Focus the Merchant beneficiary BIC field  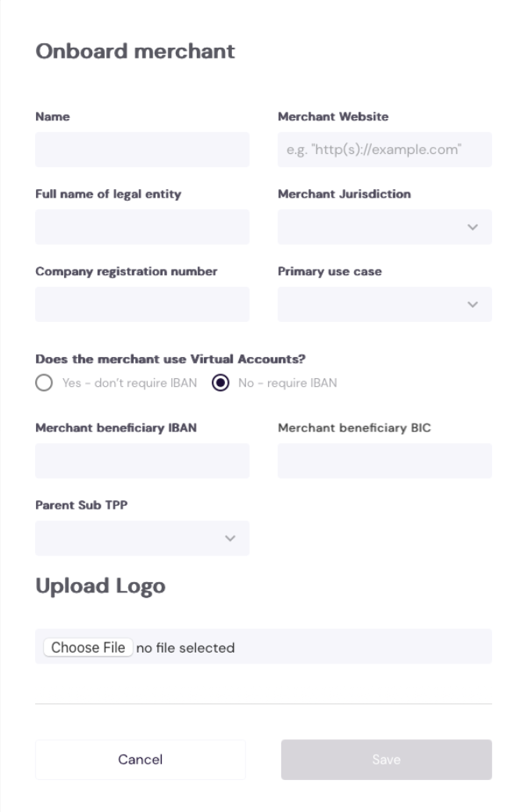pyautogui.click(x=384, y=460)
